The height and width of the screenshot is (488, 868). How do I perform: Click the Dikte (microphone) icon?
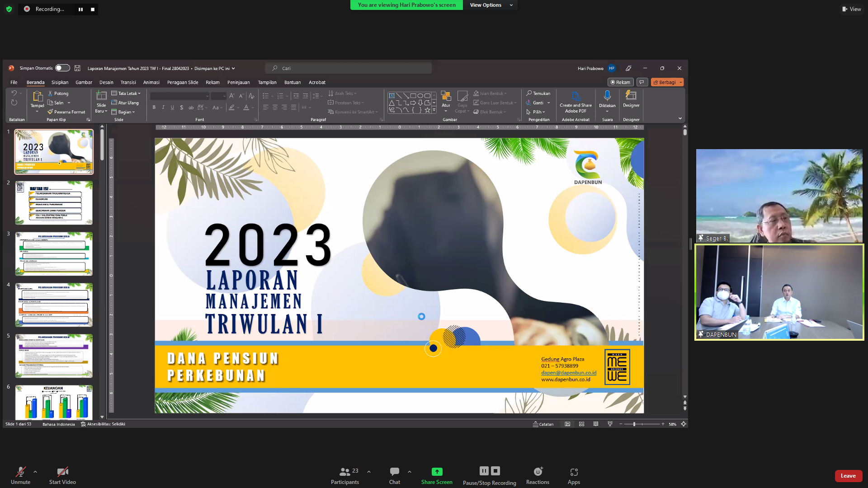[x=607, y=96]
